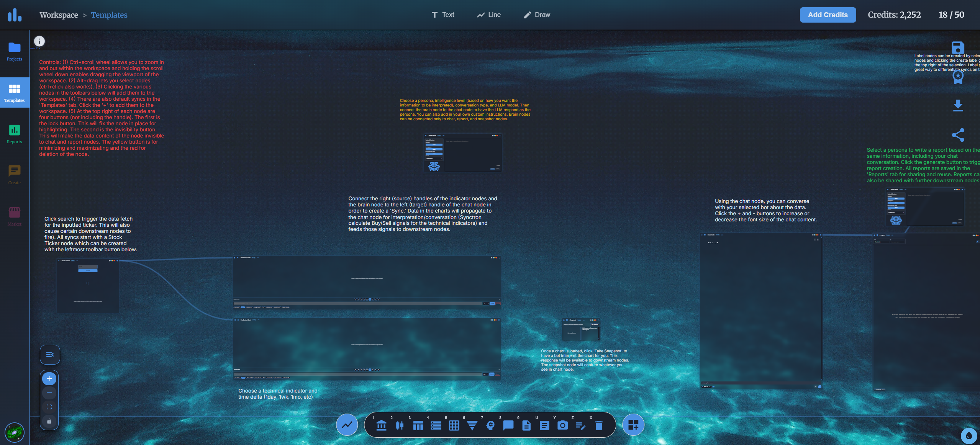Open the Snapshot camera tool
The image size is (980, 445).
[x=562, y=425]
